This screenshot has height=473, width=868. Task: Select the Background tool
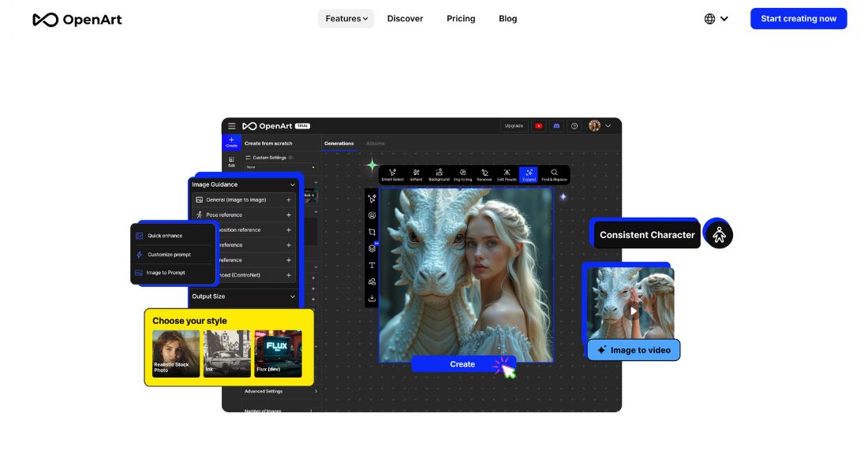tap(439, 175)
